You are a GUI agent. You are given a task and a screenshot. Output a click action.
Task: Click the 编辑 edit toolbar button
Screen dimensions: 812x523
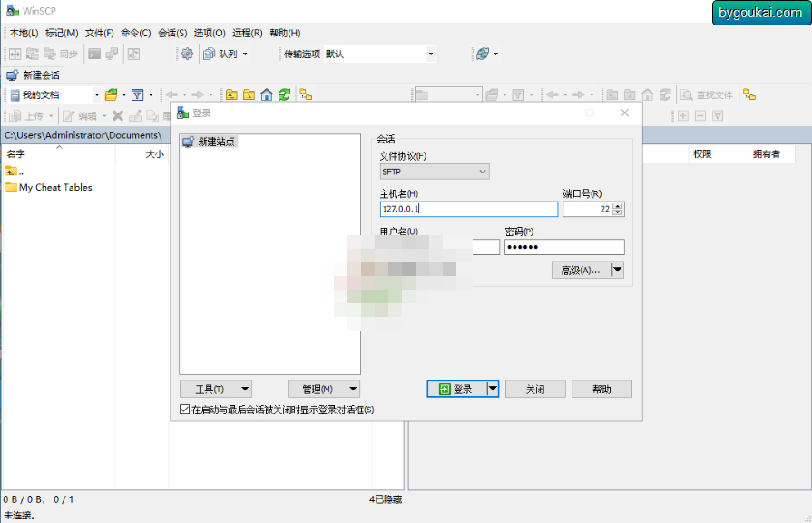[x=83, y=116]
